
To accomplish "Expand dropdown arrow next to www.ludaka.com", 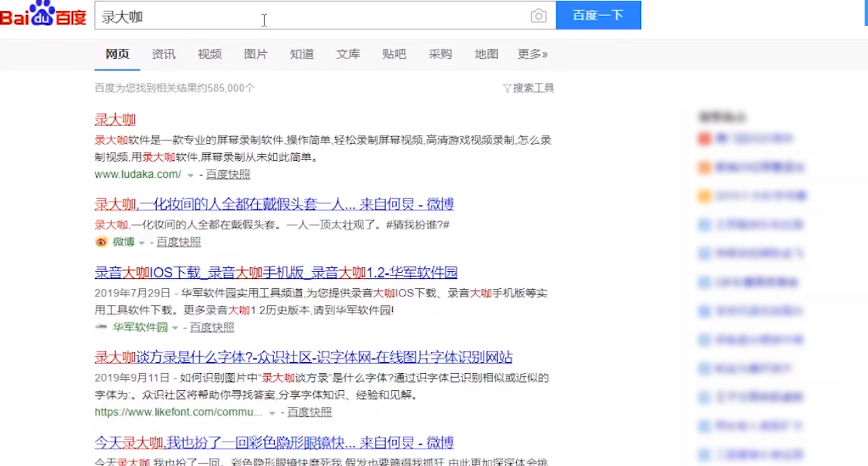I will [x=191, y=175].
